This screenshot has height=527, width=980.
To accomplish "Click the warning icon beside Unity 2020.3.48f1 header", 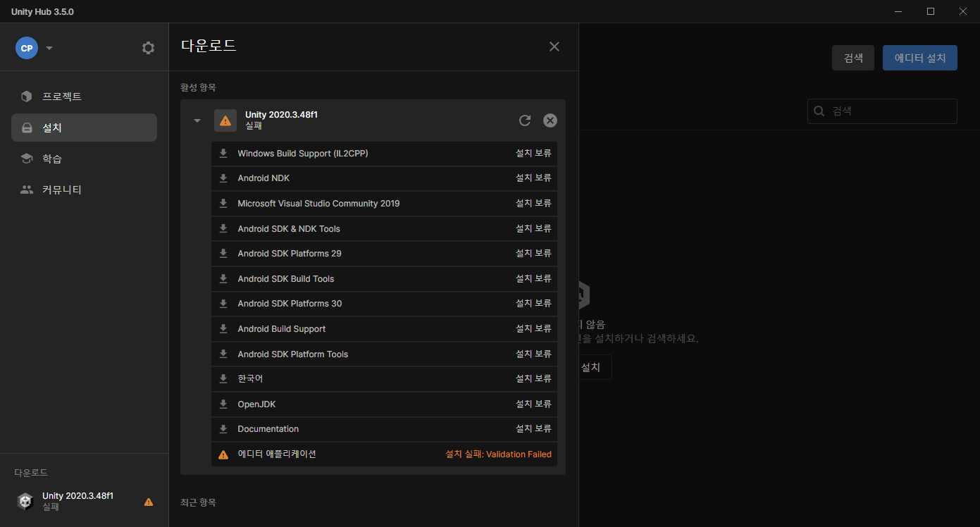I will pos(225,120).
